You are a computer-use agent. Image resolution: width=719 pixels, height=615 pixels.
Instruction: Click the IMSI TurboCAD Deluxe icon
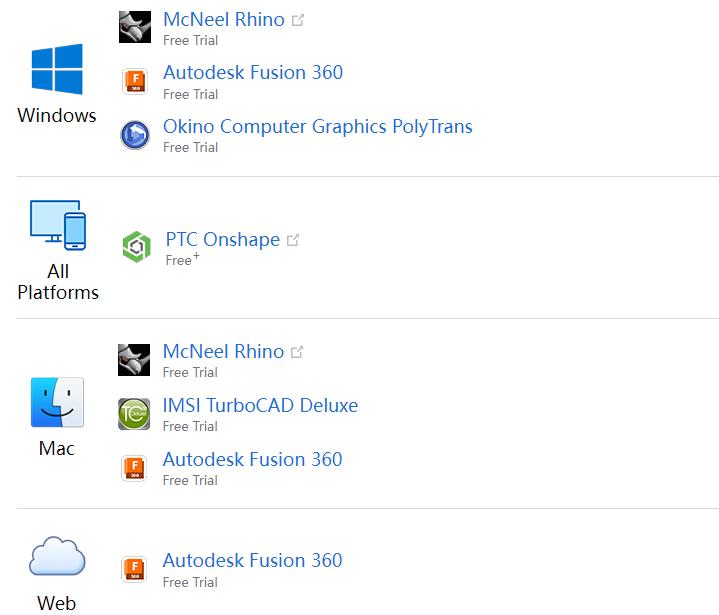(x=134, y=414)
